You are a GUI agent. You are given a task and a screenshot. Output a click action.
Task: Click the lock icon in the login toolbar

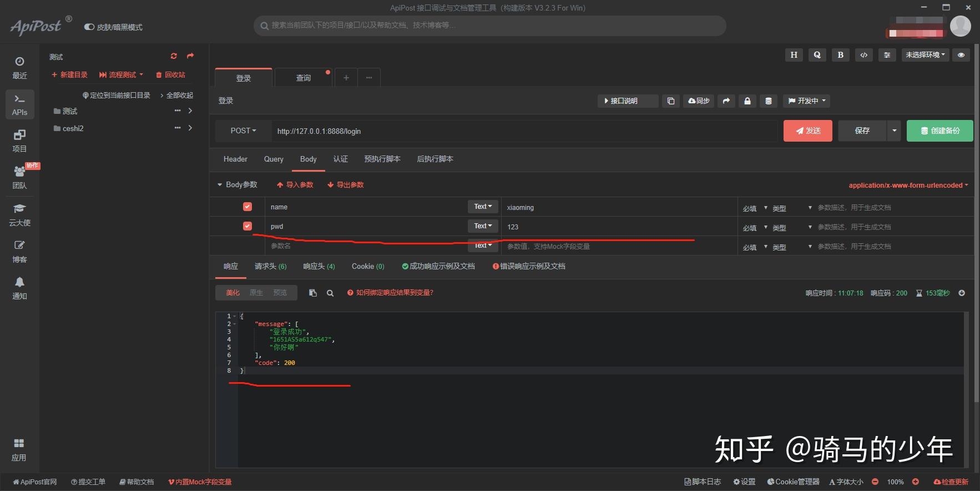tap(747, 101)
